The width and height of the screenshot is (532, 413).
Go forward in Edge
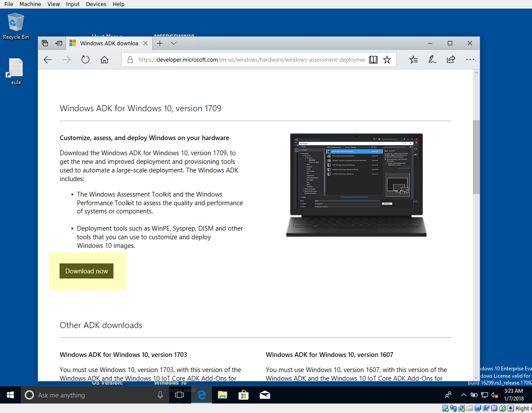[x=66, y=59]
